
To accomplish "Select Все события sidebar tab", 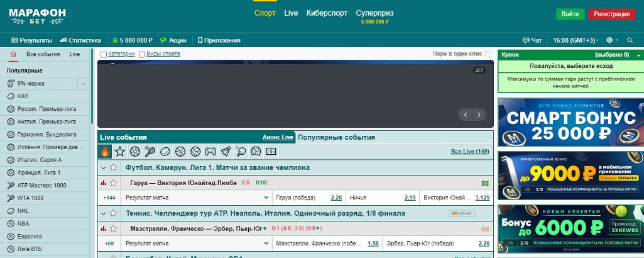I will click(x=43, y=54).
